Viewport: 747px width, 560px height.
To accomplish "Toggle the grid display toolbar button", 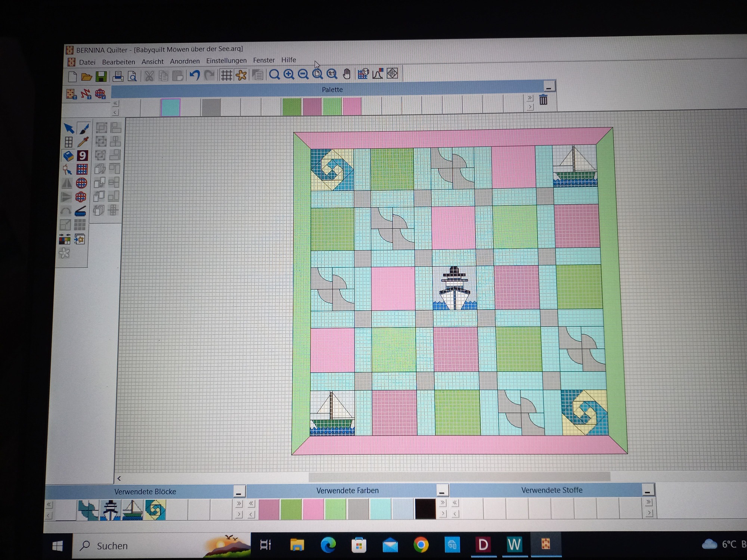I will pyautogui.click(x=226, y=75).
